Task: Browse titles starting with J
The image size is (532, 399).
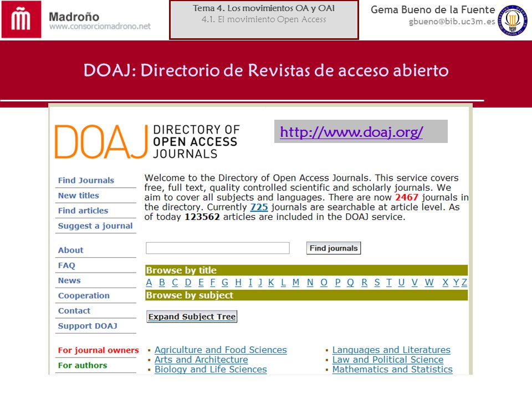Action: click(x=260, y=283)
